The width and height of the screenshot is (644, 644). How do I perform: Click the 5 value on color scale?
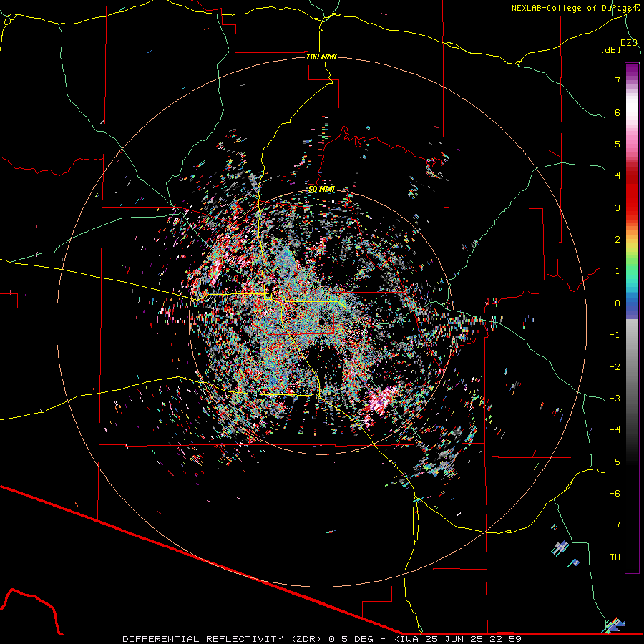pos(618,144)
